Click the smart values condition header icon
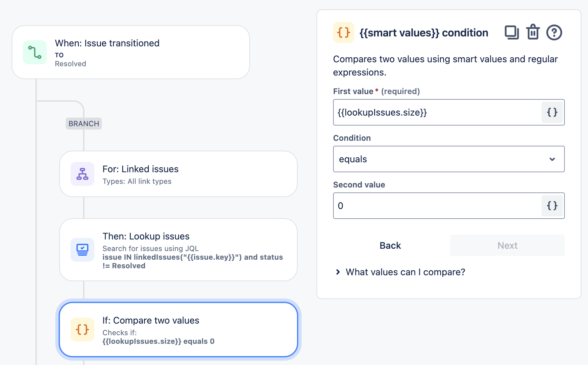 343,32
